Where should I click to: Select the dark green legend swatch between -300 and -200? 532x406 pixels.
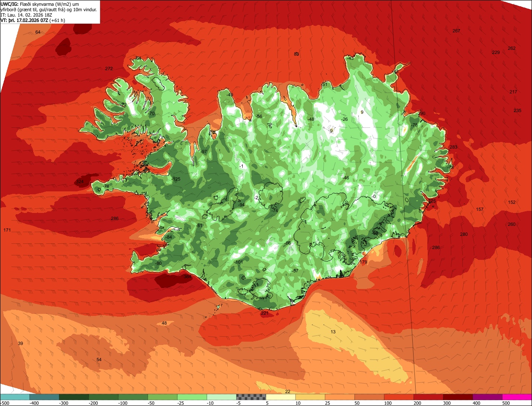coord(74,397)
